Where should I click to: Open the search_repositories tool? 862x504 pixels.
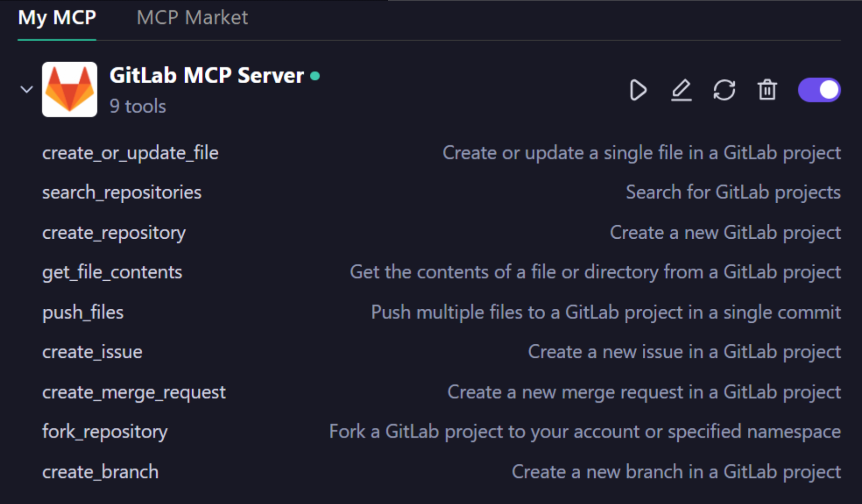click(x=122, y=193)
